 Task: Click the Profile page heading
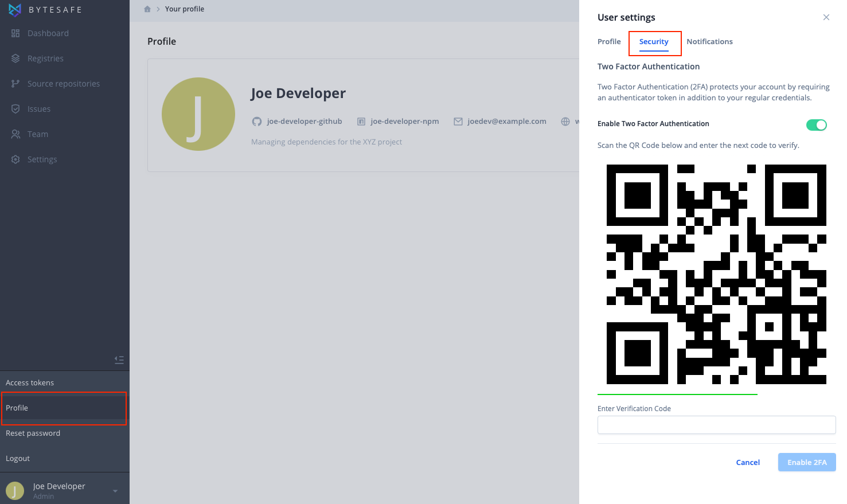pos(162,41)
